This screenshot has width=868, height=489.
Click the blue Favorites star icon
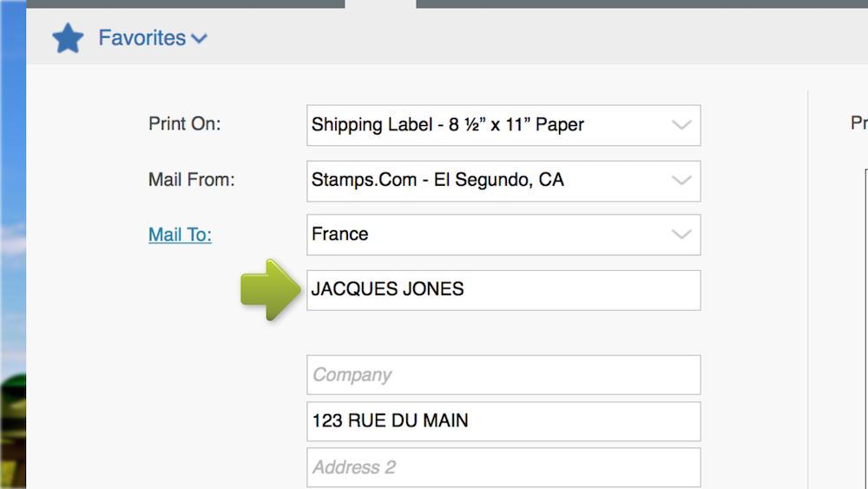(68, 38)
